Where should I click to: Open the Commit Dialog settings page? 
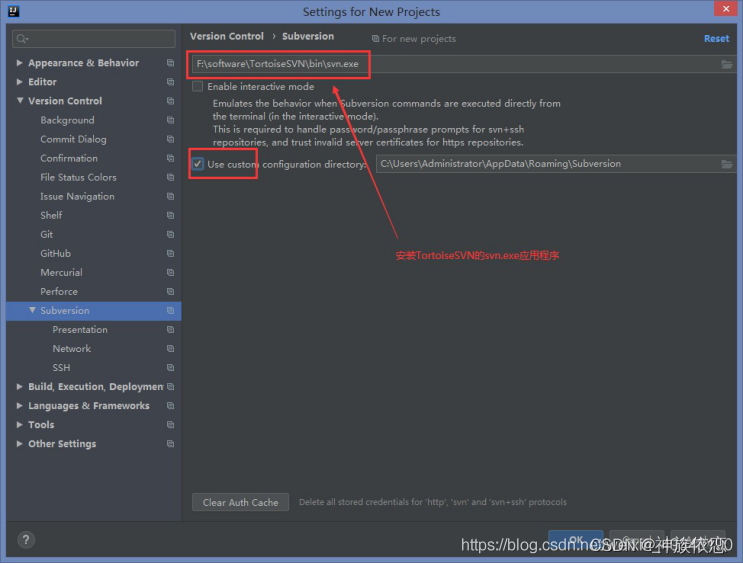click(73, 139)
